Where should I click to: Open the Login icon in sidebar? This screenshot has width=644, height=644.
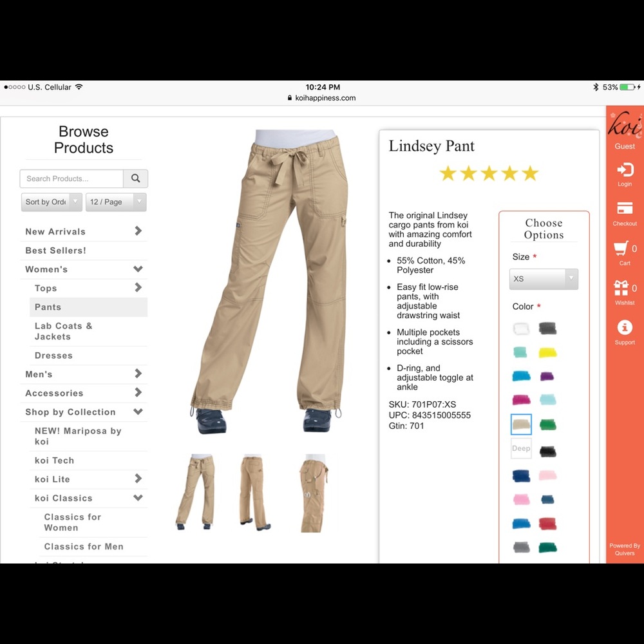[625, 169]
